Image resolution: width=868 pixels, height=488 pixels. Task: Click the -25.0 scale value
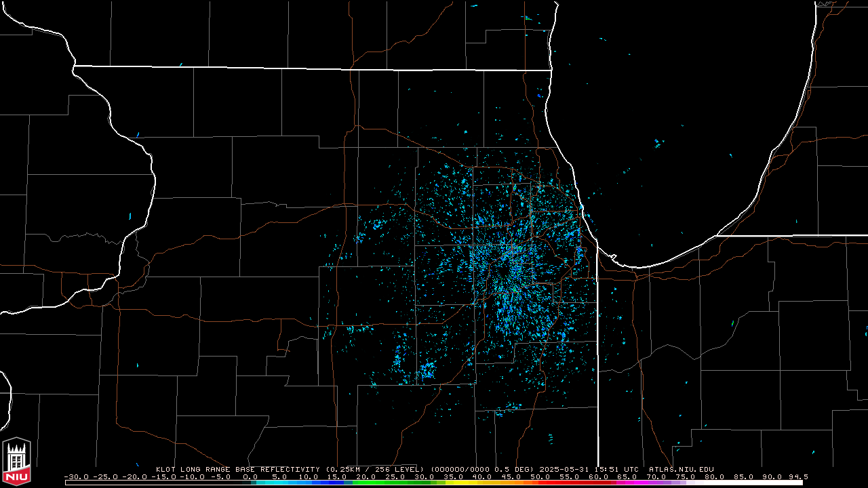[x=105, y=476]
